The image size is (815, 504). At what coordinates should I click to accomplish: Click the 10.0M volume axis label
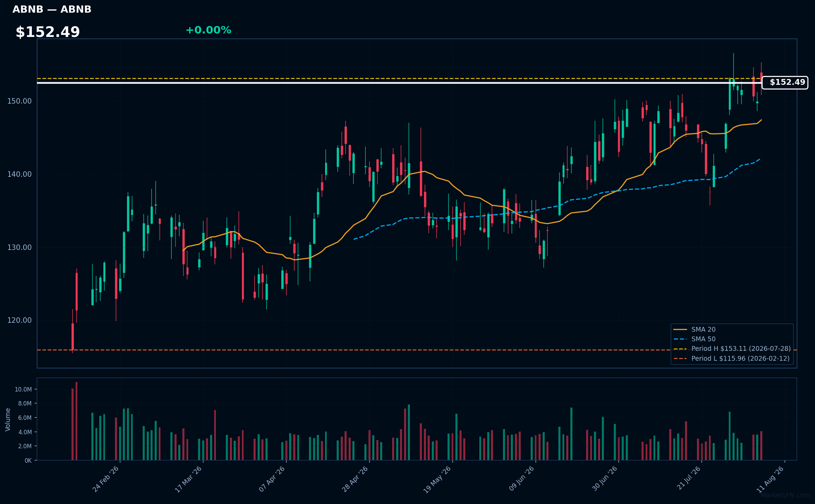[x=23, y=389]
